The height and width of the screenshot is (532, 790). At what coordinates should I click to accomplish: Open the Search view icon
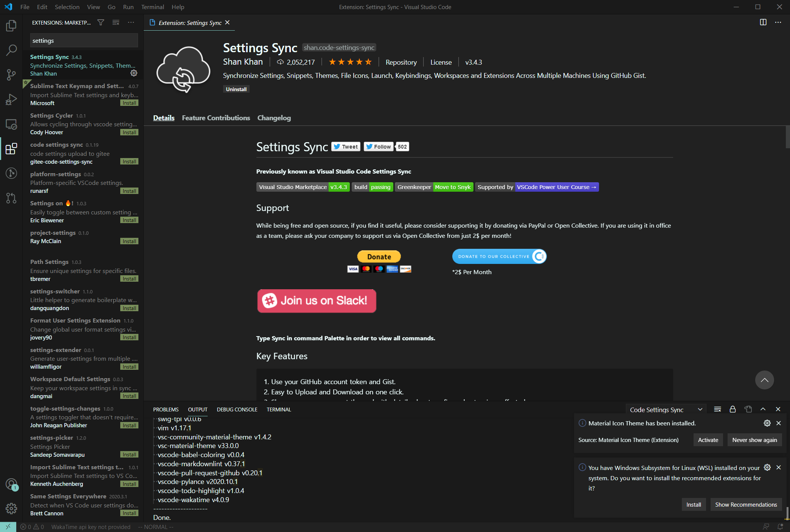(x=11, y=50)
